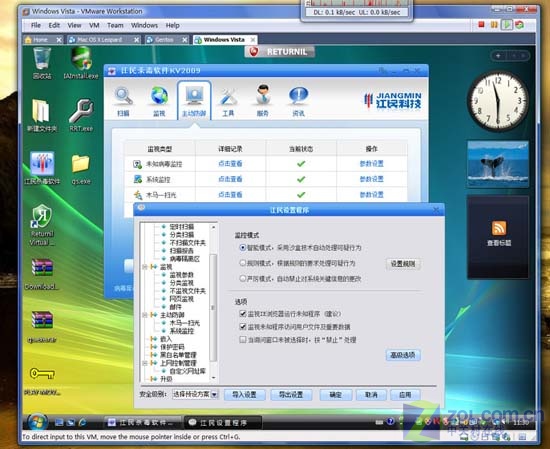
Task: Click the Vista Start orb
Action: pyautogui.click(x=38, y=422)
